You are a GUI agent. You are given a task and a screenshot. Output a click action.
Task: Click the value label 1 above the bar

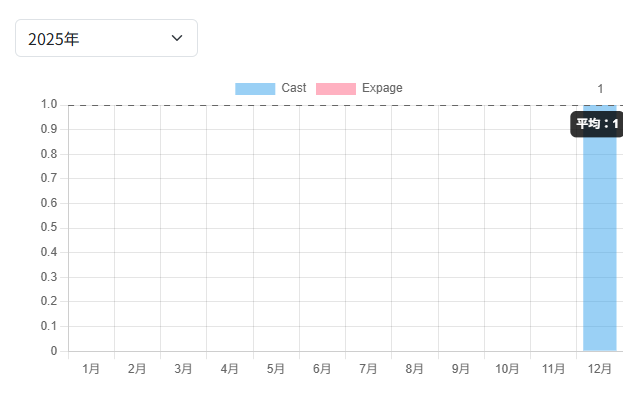(x=600, y=89)
